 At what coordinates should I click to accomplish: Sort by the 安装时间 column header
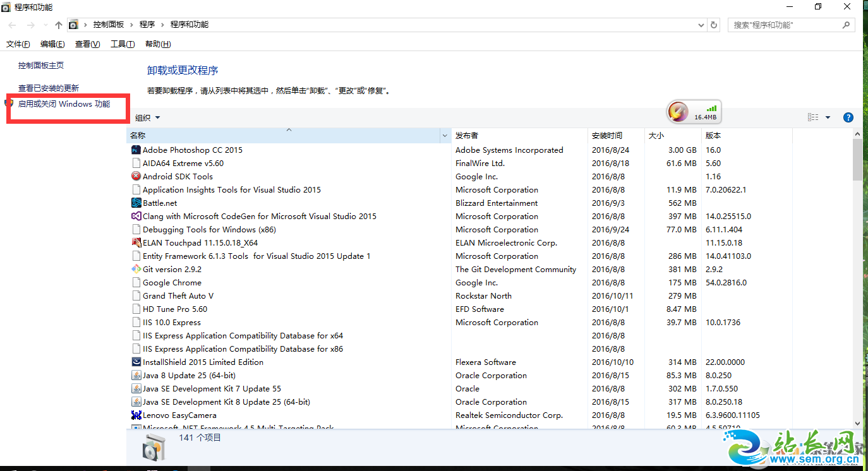click(616, 136)
